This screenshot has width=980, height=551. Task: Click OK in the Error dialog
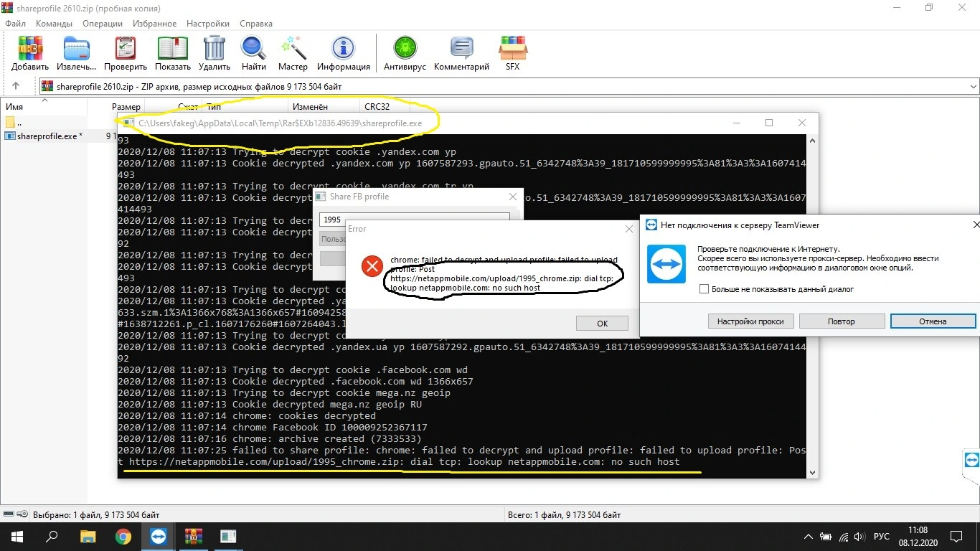pos(602,324)
